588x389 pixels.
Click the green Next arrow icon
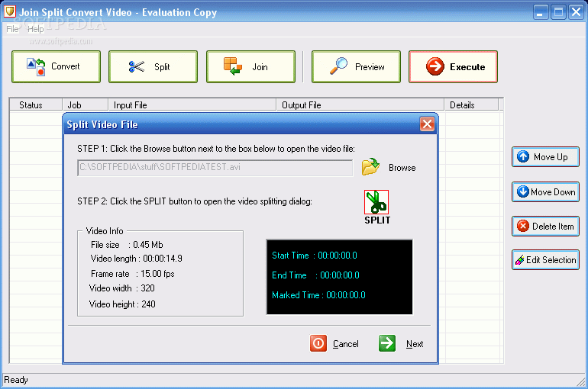click(387, 343)
